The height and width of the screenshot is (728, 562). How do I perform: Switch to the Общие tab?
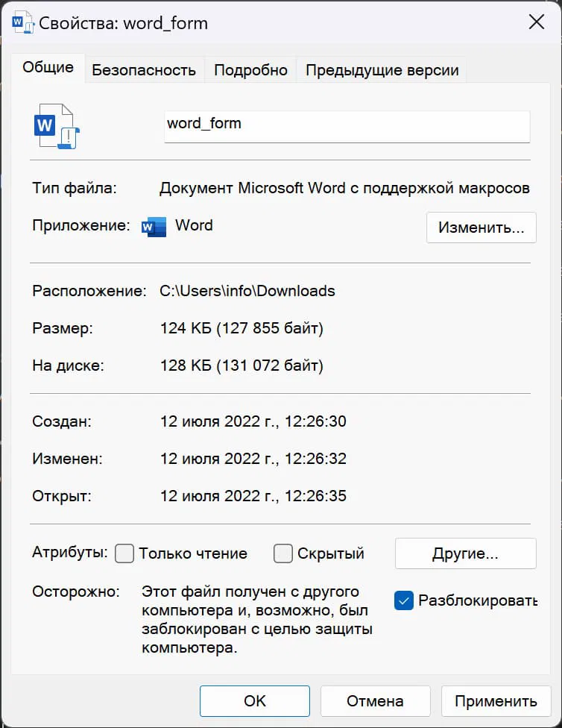[48, 68]
